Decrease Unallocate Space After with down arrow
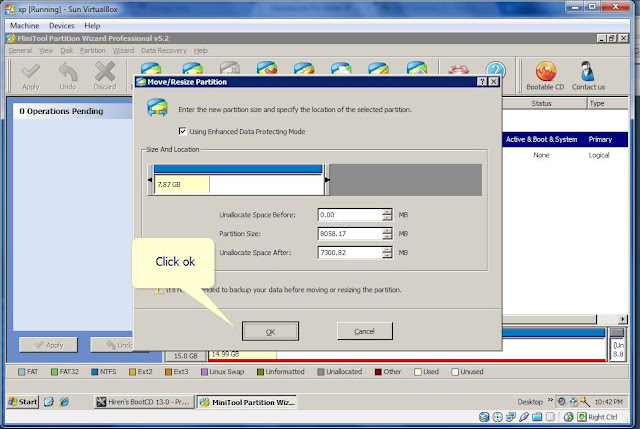640x429 pixels. 387,255
